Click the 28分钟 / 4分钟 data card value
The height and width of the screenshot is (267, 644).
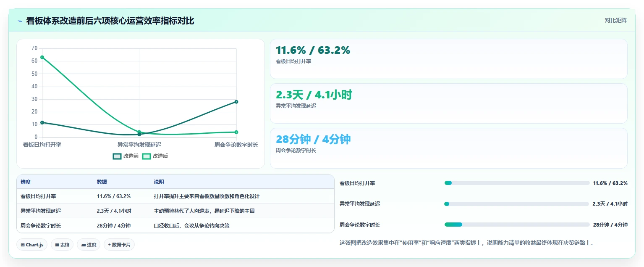[x=313, y=139]
